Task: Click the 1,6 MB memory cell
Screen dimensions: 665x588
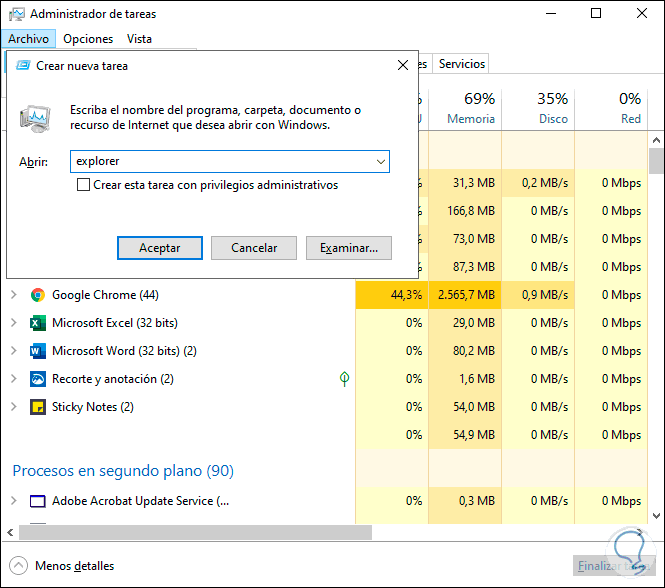Action: click(465, 379)
